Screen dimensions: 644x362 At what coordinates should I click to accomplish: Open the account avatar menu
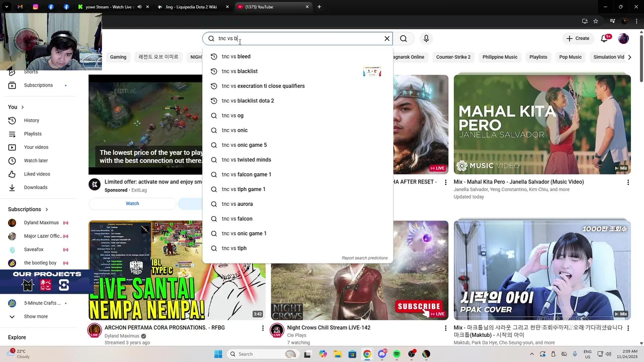[x=623, y=39]
